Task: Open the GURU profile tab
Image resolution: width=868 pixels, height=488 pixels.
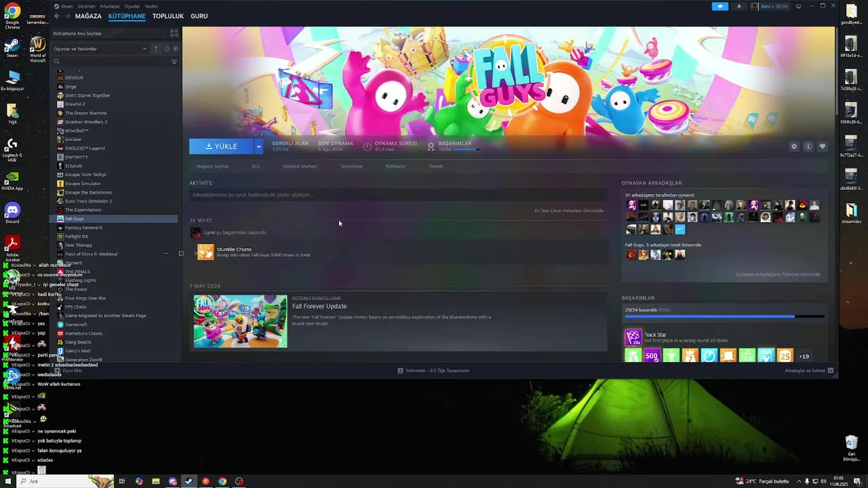Action: point(199,16)
